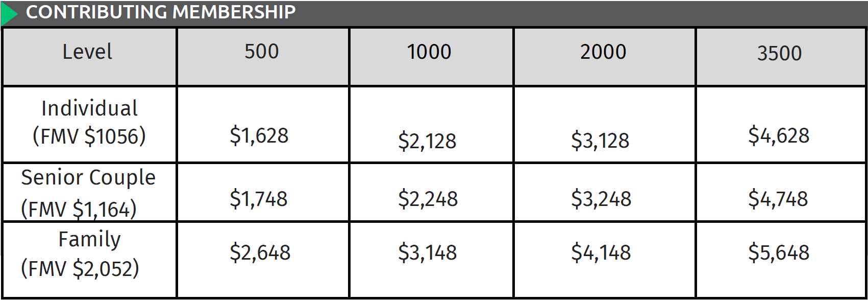Click the green triangle beside Contributing Membership
Image resolution: width=868 pixels, height=300 pixels.
coord(8,13)
